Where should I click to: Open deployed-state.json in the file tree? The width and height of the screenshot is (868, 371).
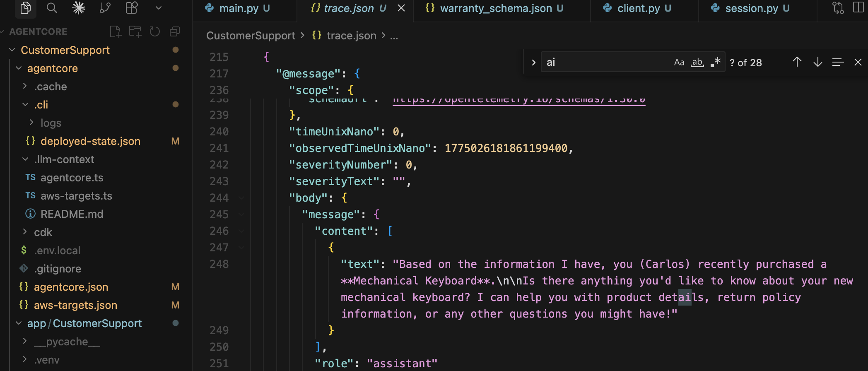90,141
